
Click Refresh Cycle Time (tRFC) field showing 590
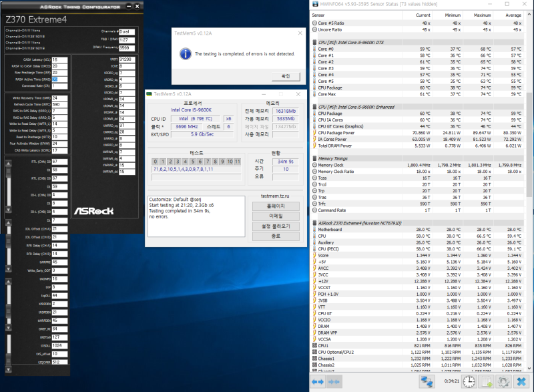pos(59,105)
